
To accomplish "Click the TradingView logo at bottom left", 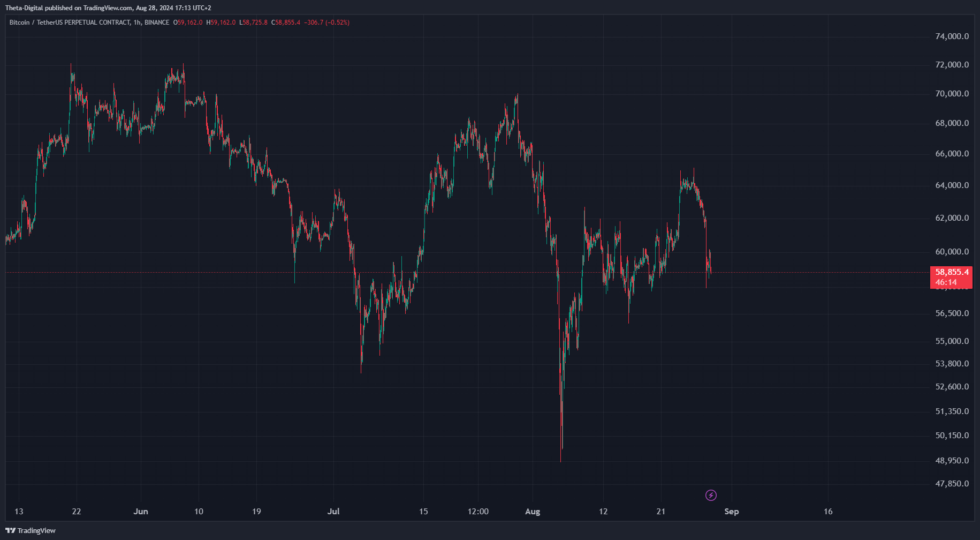I will (31, 530).
